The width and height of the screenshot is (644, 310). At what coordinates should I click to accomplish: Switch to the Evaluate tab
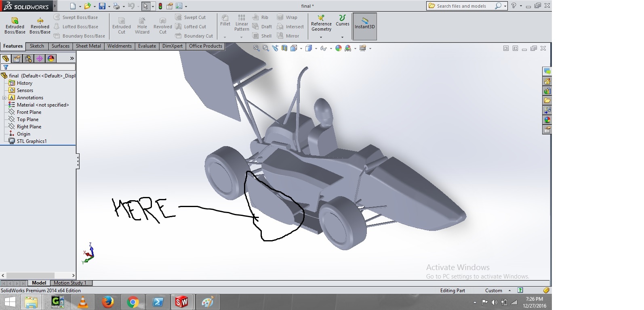147,46
